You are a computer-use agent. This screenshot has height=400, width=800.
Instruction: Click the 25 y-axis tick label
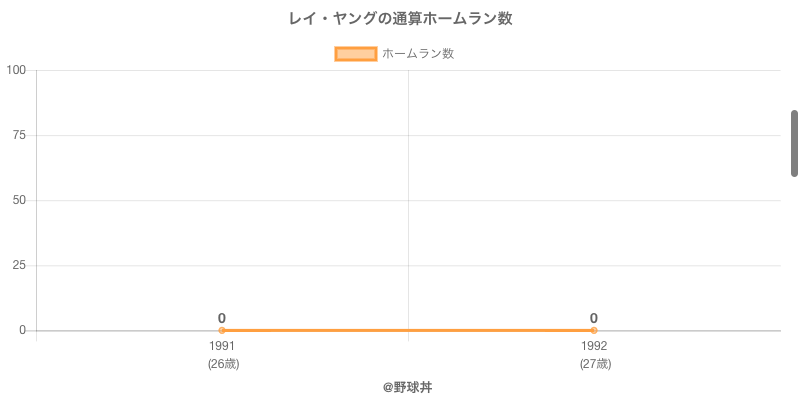tap(19, 265)
